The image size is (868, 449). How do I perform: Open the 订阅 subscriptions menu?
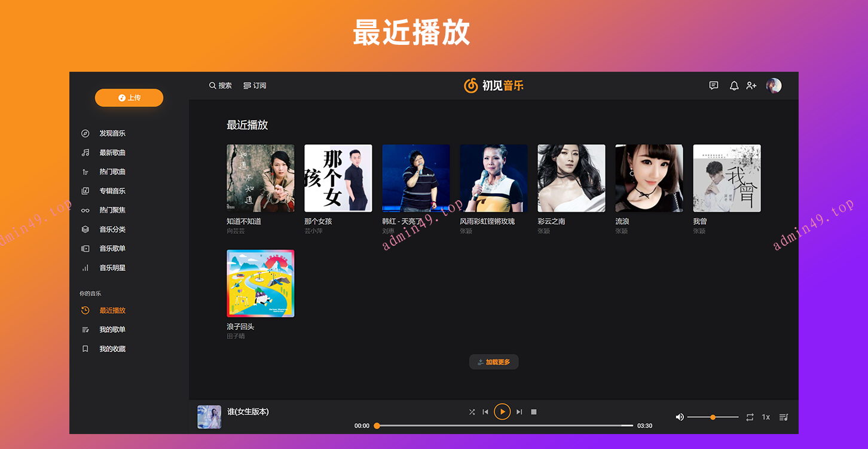(255, 85)
